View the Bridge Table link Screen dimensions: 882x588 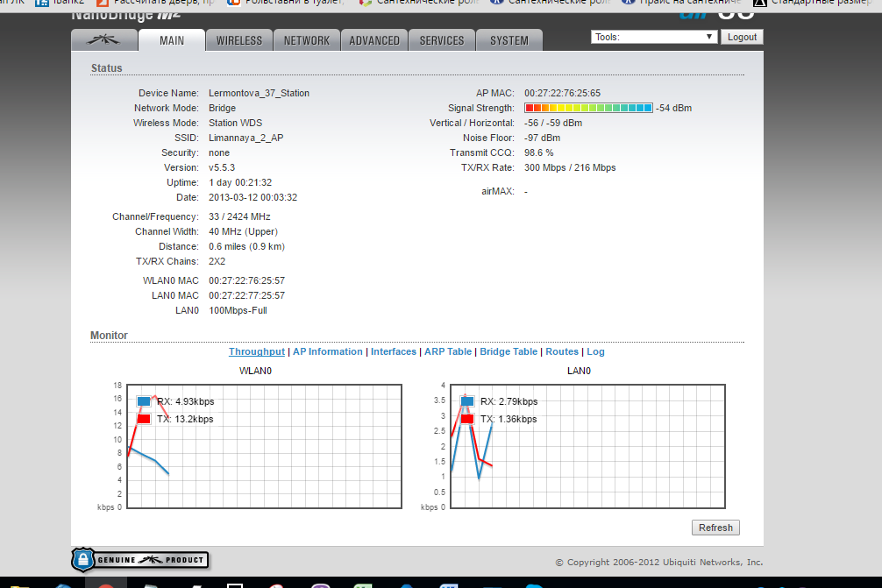pyautogui.click(x=509, y=351)
